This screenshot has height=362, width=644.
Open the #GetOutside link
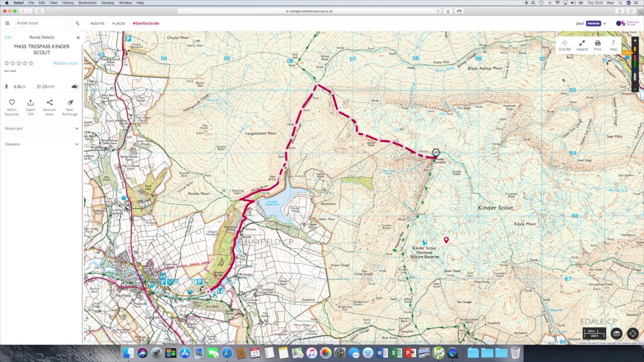coord(146,24)
